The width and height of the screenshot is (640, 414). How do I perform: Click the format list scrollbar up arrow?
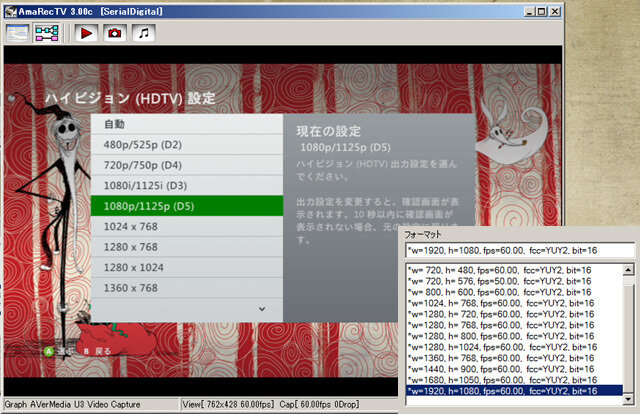pyautogui.click(x=629, y=270)
